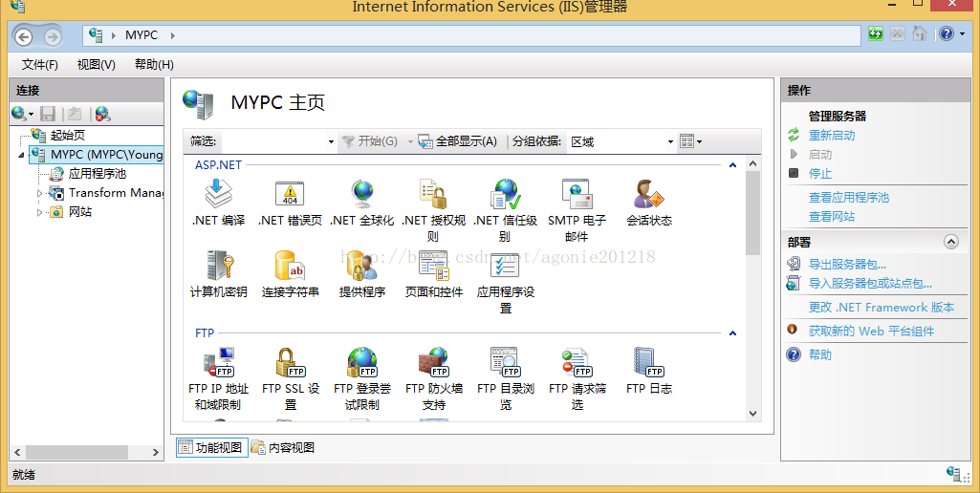
Task: Click the 查看网站 link
Action: 831,217
